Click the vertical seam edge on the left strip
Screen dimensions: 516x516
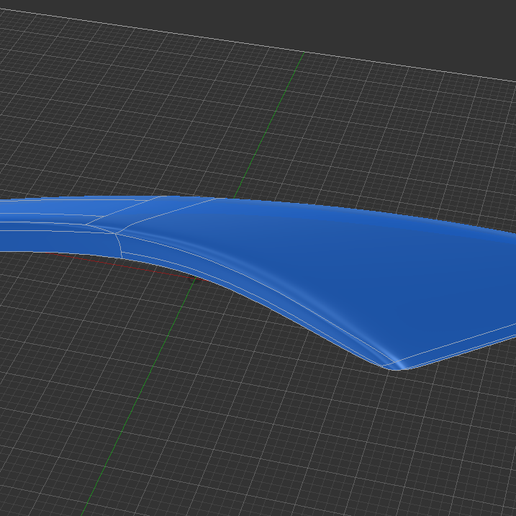click(119, 246)
